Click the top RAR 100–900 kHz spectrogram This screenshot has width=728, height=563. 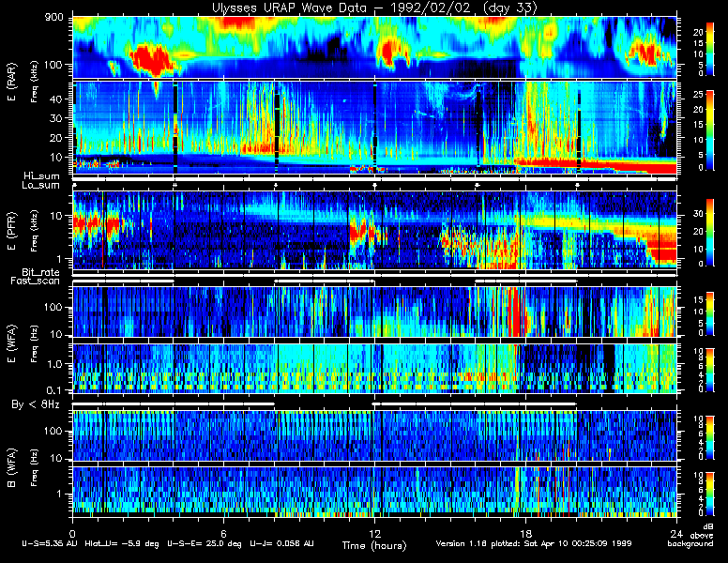tap(374, 47)
